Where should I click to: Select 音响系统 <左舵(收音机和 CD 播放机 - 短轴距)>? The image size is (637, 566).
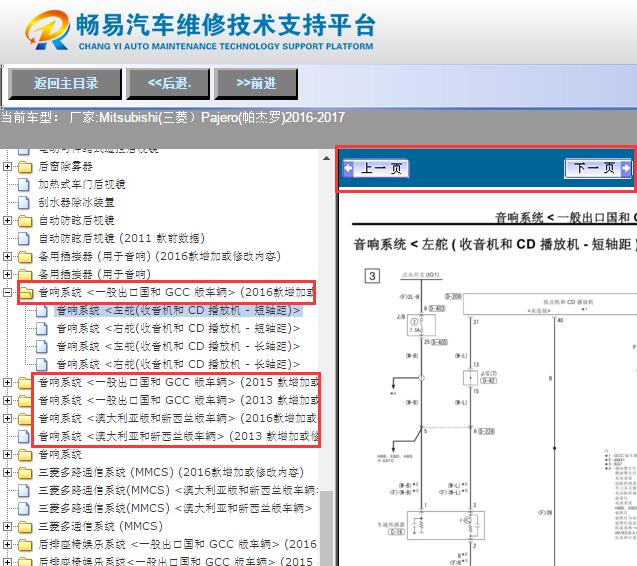pyautogui.click(x=178, y=310)
